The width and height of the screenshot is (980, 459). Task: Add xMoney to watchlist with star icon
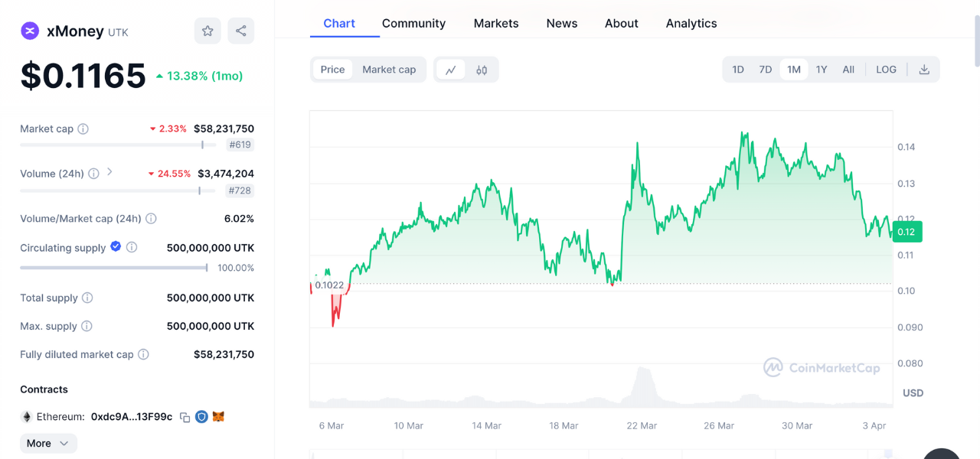pyautogui.click(x=207, y=31)
